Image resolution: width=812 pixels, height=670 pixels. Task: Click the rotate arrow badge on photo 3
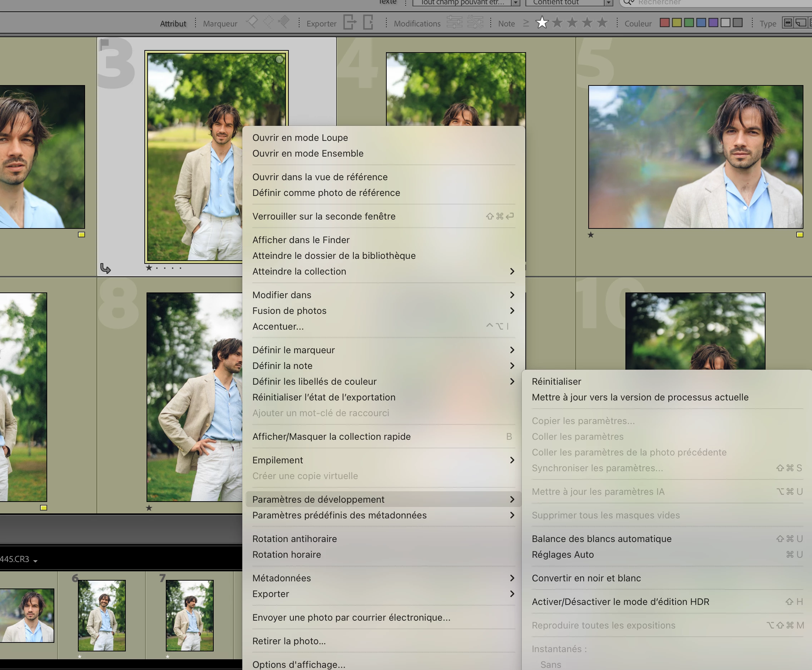(x=105, y=268)
